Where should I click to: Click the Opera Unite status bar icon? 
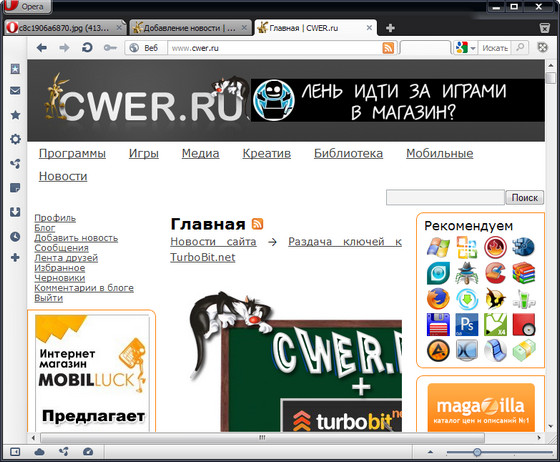coord(64,452)
